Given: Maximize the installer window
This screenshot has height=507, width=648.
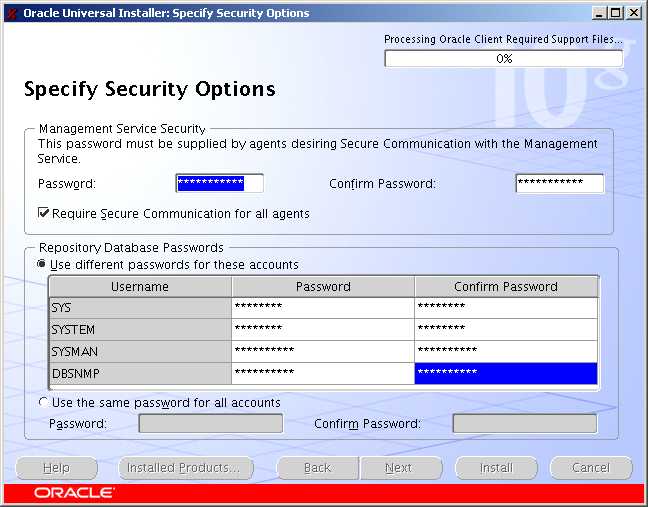Looking at the screenshot, I should click(x=616, y=13).
